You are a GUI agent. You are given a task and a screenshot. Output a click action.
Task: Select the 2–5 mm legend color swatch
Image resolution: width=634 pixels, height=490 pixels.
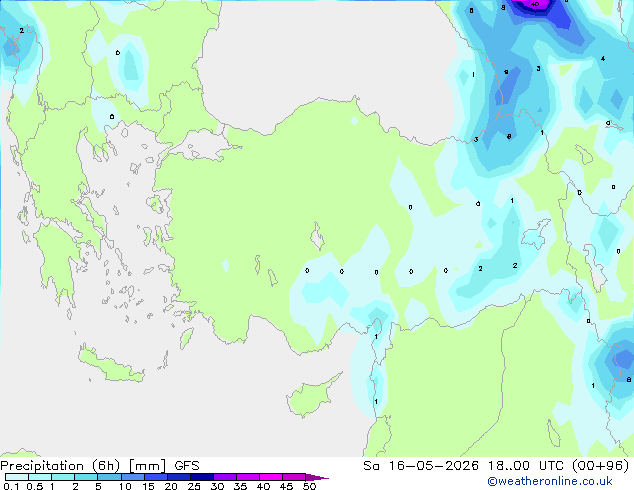tap(86, 477)
